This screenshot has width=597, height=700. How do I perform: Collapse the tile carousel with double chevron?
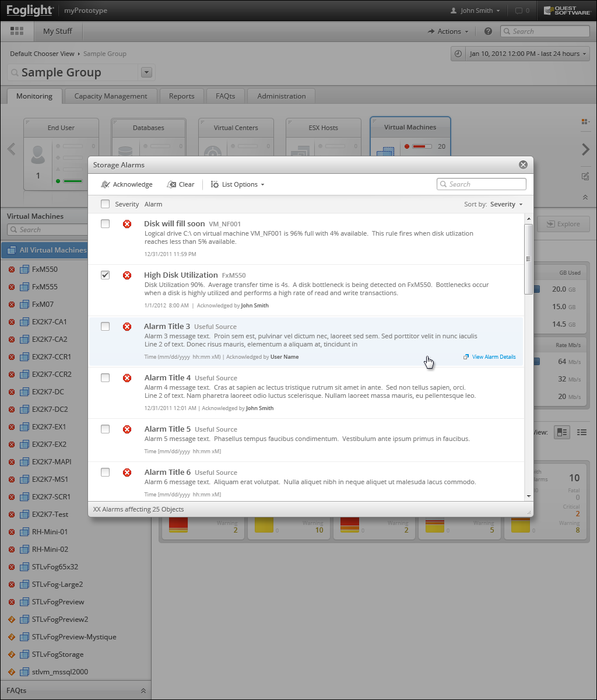585,197
